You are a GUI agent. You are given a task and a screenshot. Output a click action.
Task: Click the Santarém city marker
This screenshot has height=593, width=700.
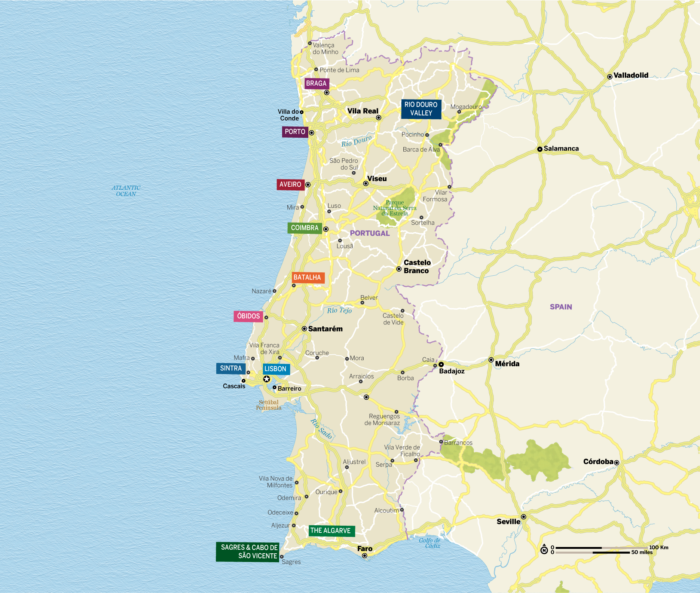coord(305,328)
